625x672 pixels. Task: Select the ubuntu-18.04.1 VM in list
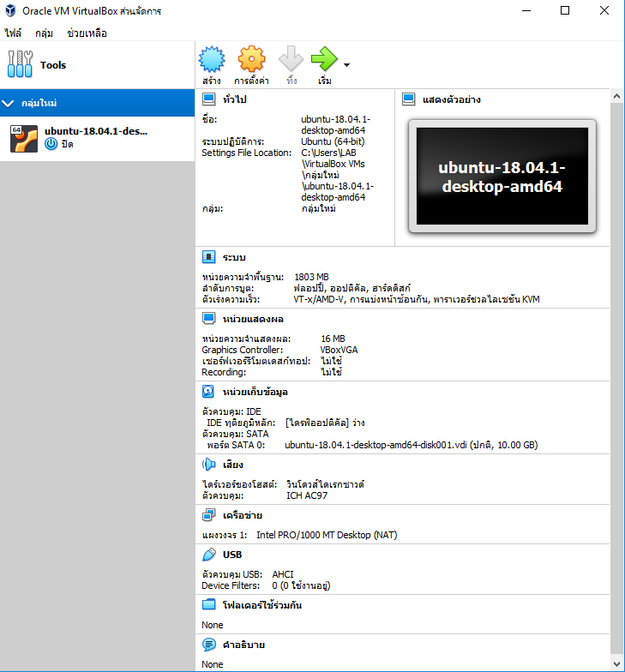(96, 138)
